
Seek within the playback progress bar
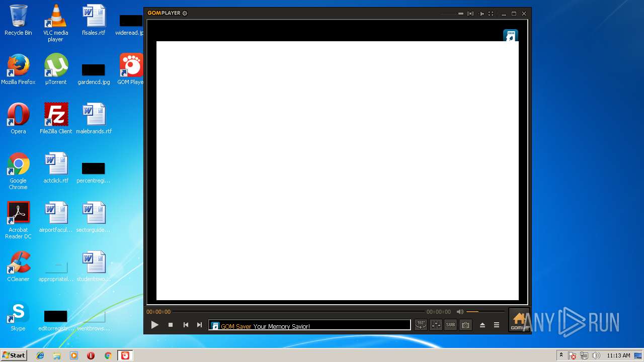299,312
